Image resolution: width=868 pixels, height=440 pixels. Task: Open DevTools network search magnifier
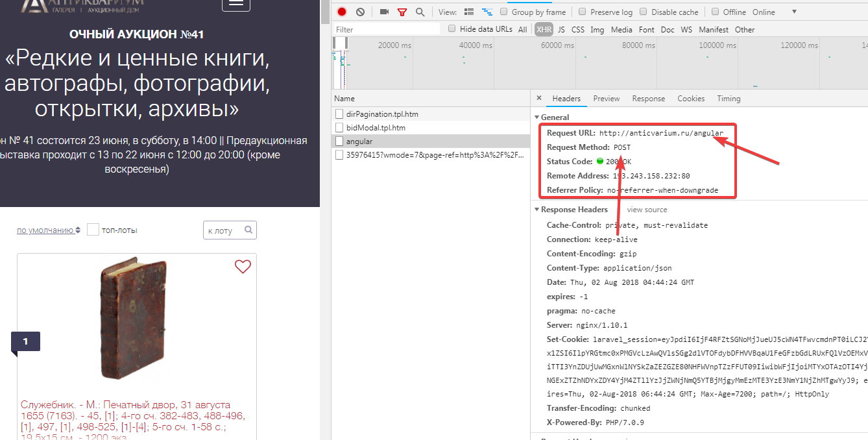click(418, 11)
